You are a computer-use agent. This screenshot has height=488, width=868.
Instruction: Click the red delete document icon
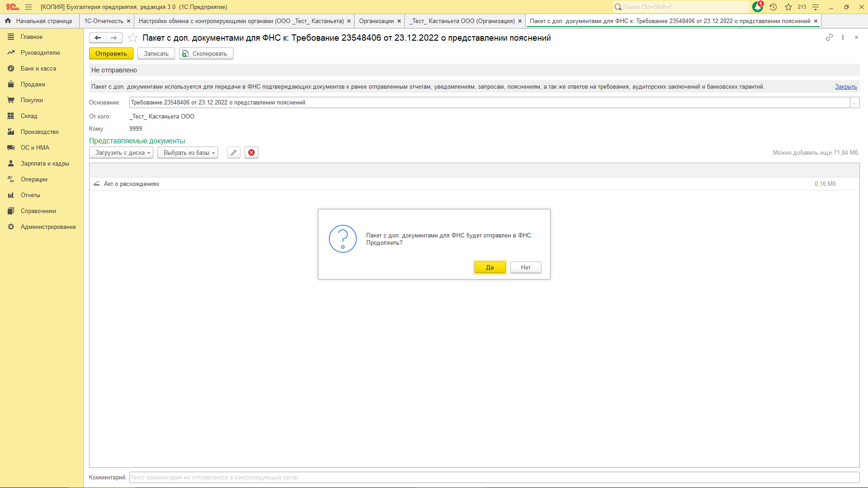coord(251,153)
